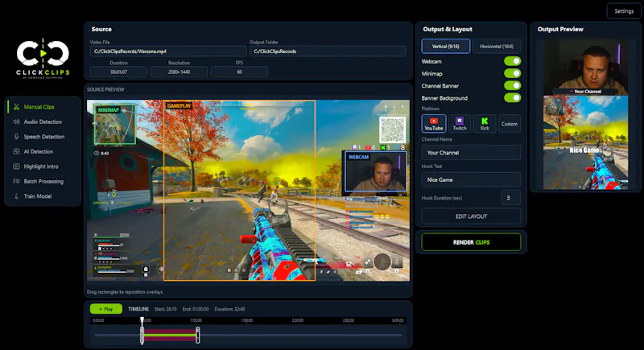Click the Highlight Intro icon
The width and height of the screenshot is (644, 350).
[16, 167]
